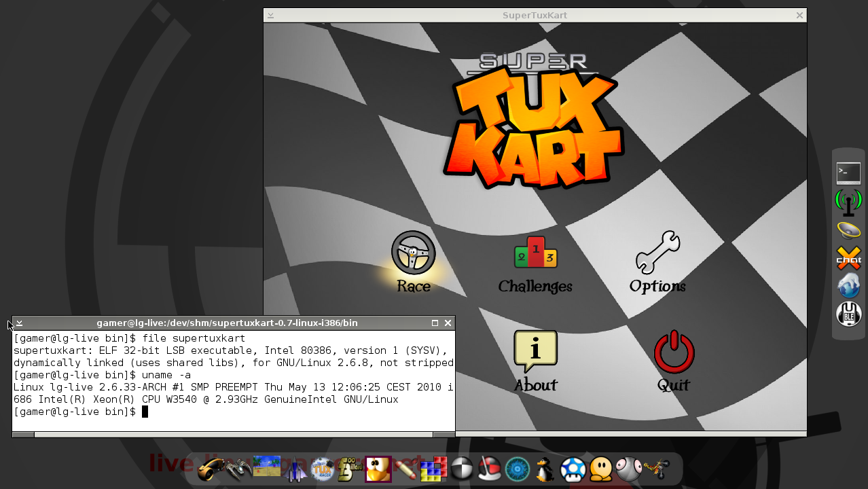Launch the pencil-shaped game icon in dock

coord(406,469)
